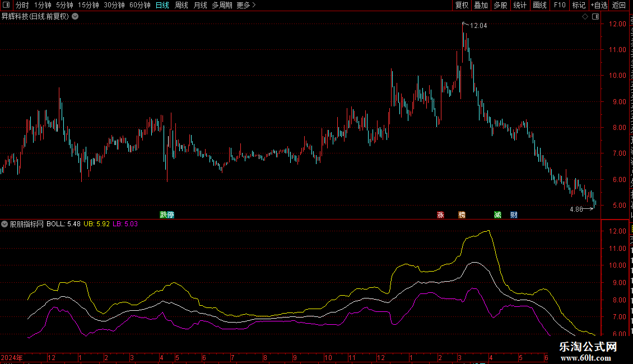Select the 15分钟 period
Screen dimensions: 633x364
click(89, 5)
